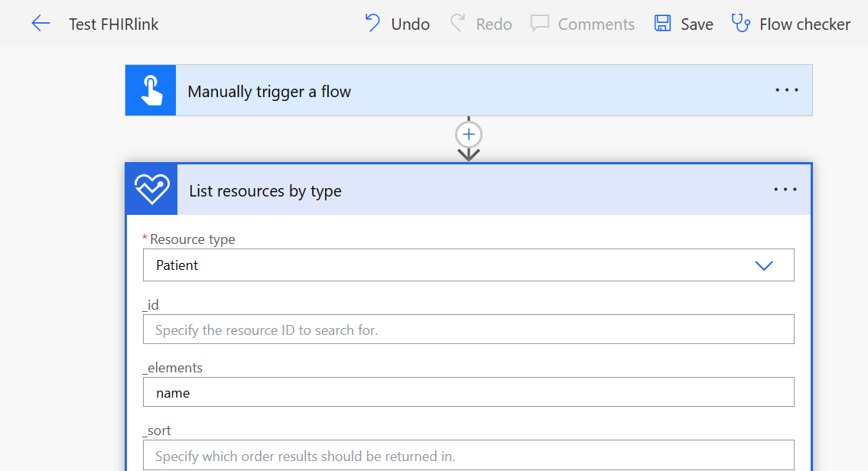Click the Save floppy disk icon
Image resolution: width=868 pixels, height=471 pixels.
point(662,23)
